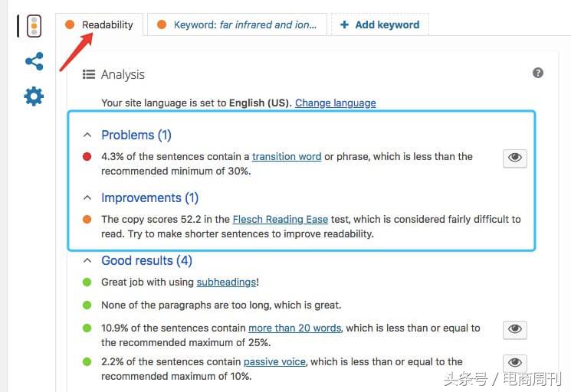Click the orange Flesch Reading Ease score indicator
Viewport: 571px width, 392px height.
pyautogui.click(x=87, y=219)
